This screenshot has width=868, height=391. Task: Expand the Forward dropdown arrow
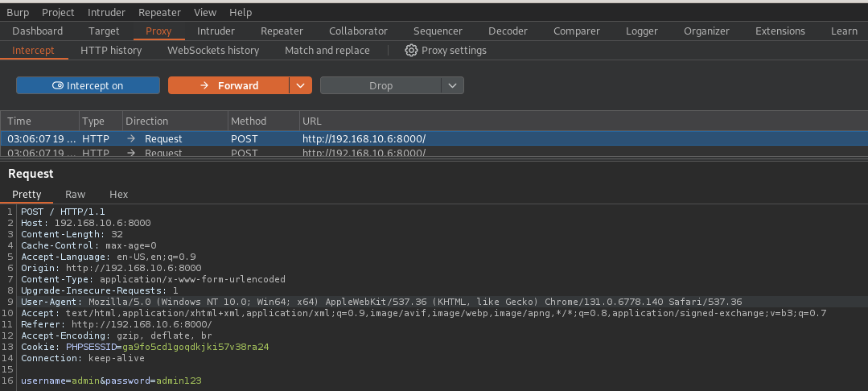[x=301, y=85]
